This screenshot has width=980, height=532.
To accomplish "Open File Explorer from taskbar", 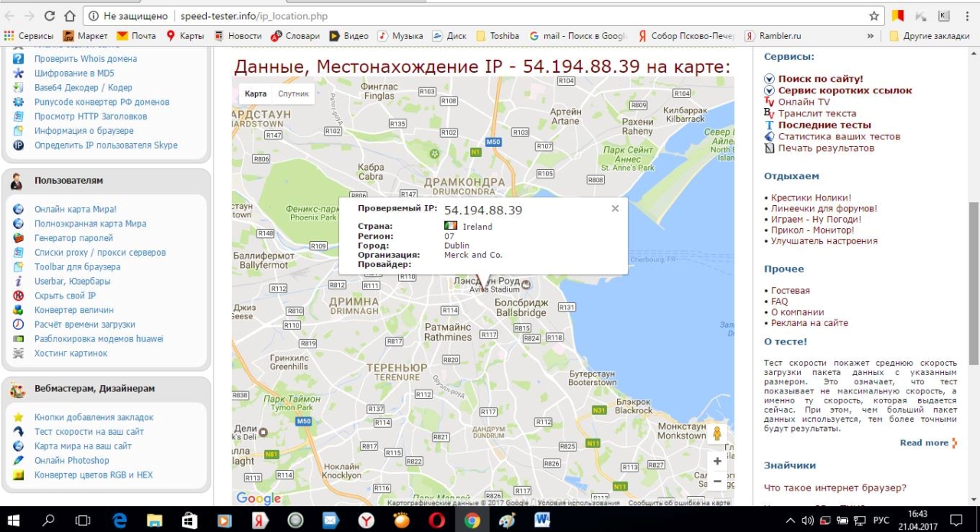I will (x=155, y=521).
